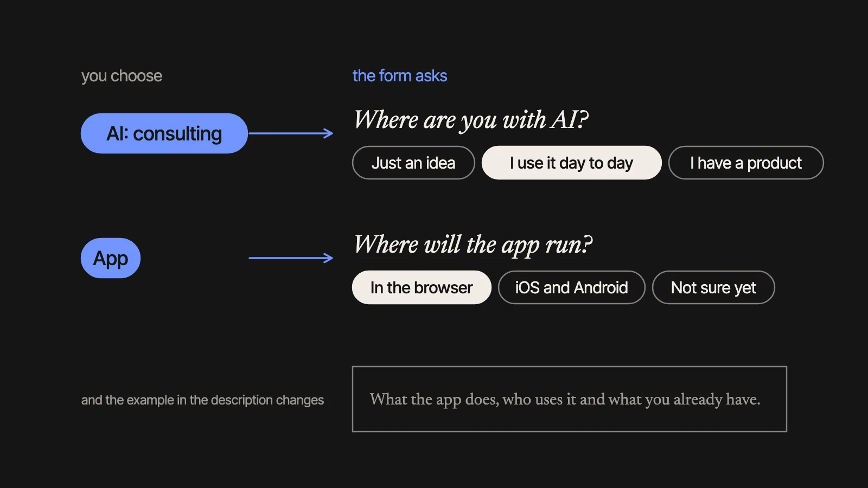Image resolution: width=868 pixels, height=488 pixels.
Task: Select the 'AI: consulting' pill
Action: (x=164, y=133)
